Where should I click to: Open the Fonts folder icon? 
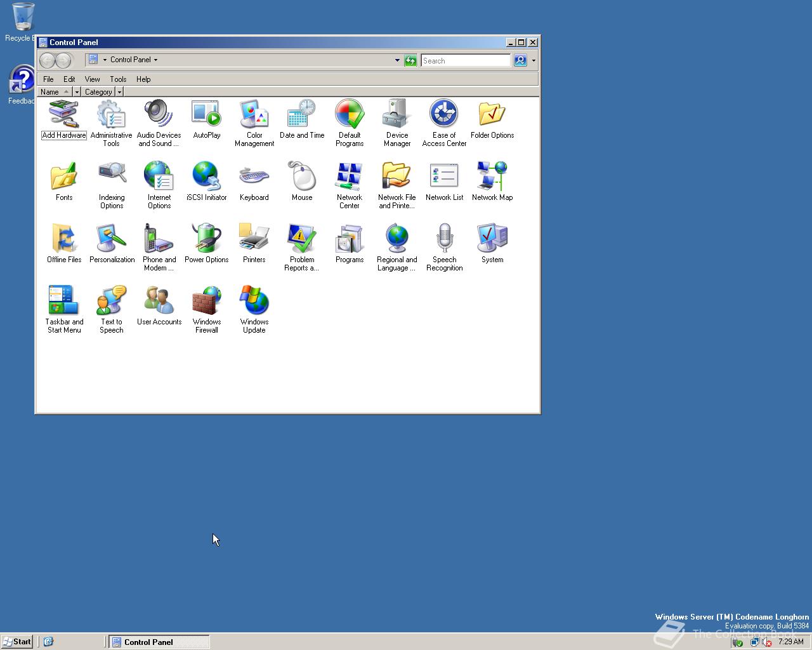click(x=64, y=182)
